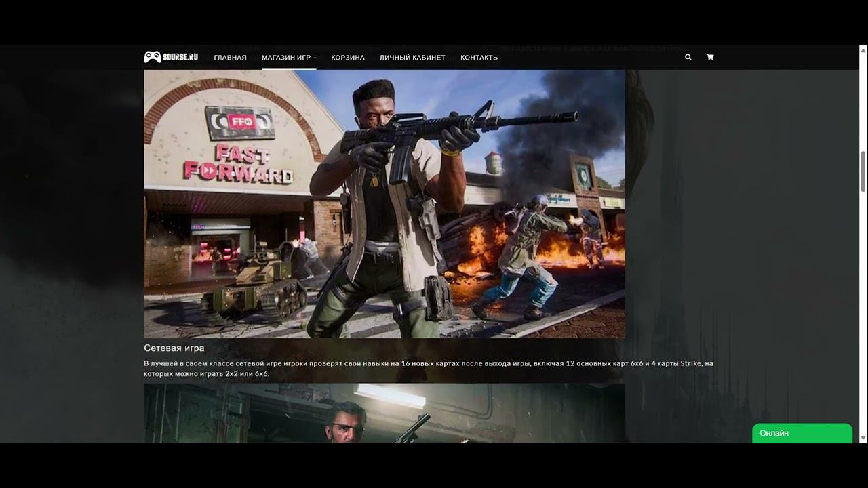Viewport: 868px width, 488px height.
Task: Open the shopping cart icon in the header
Action: click(x=710, y=57)
